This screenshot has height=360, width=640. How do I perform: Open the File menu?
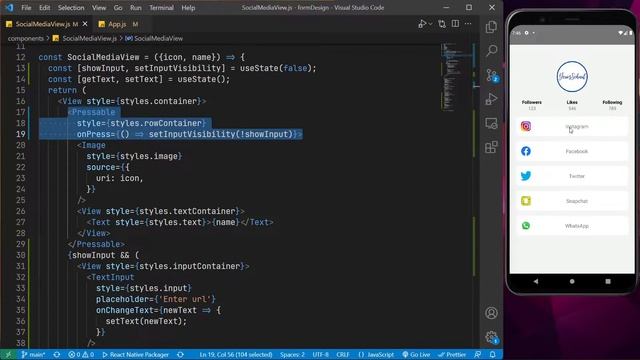click(26, 8)
